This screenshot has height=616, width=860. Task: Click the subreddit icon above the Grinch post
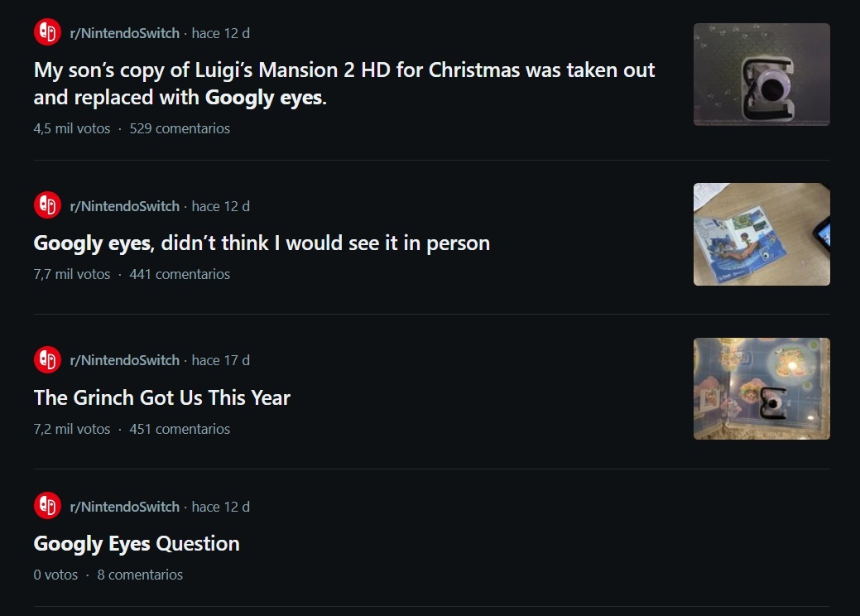tap(47, 360)
